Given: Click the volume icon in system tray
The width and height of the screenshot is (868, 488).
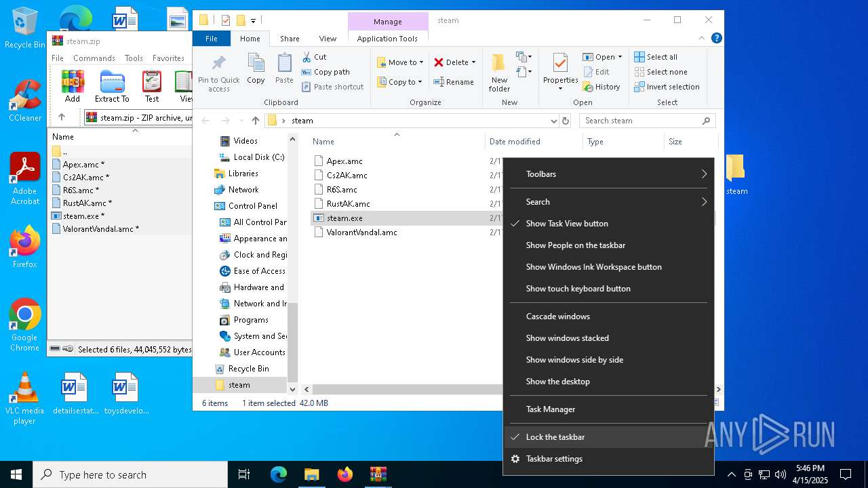Looking at the screenshot, I should click(x=780, y=474).
